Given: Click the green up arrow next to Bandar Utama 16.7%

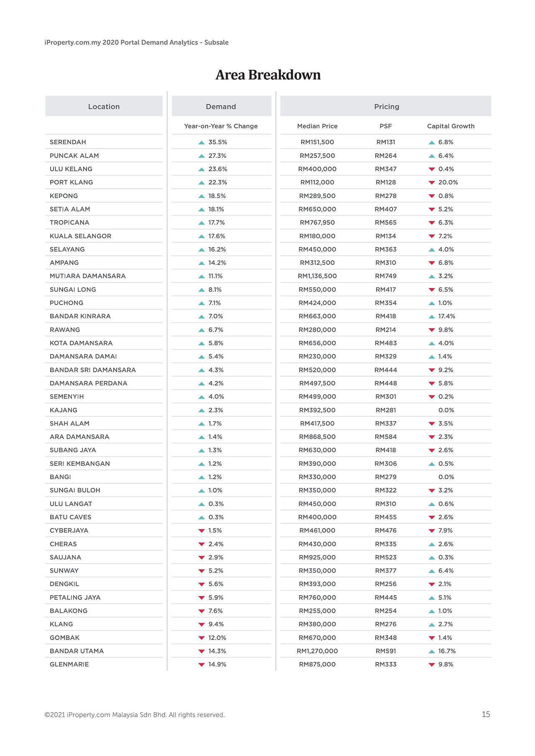Looking at the screenshot, I should [432, 651].
